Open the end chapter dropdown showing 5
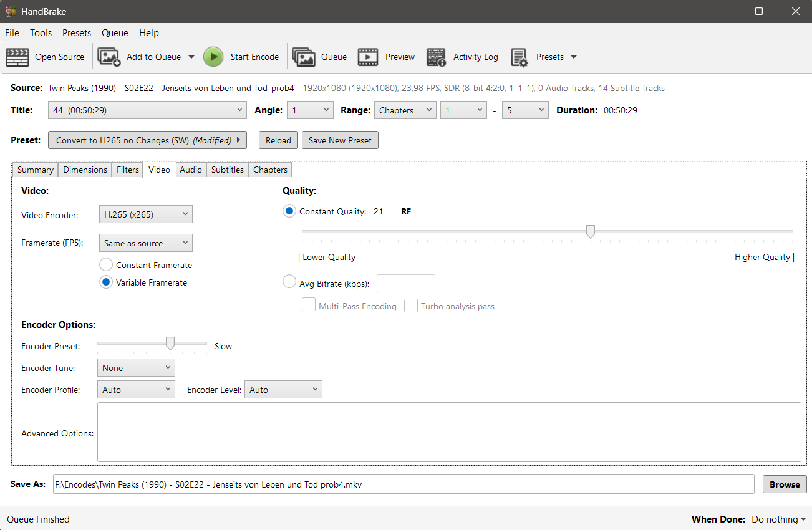 click(x=524, y=110)
